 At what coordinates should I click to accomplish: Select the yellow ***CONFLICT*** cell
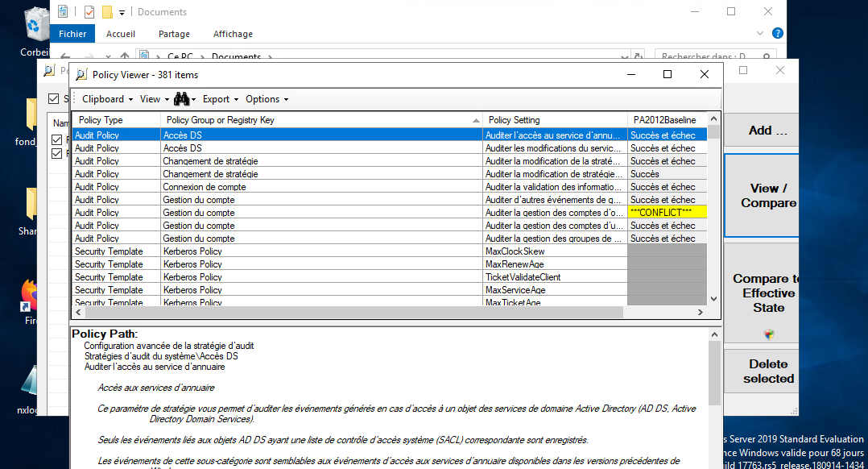pos(667,212)
